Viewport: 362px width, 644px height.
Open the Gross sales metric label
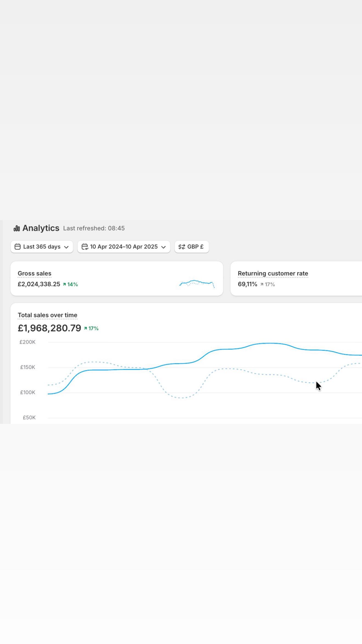(x=35, y=273)
